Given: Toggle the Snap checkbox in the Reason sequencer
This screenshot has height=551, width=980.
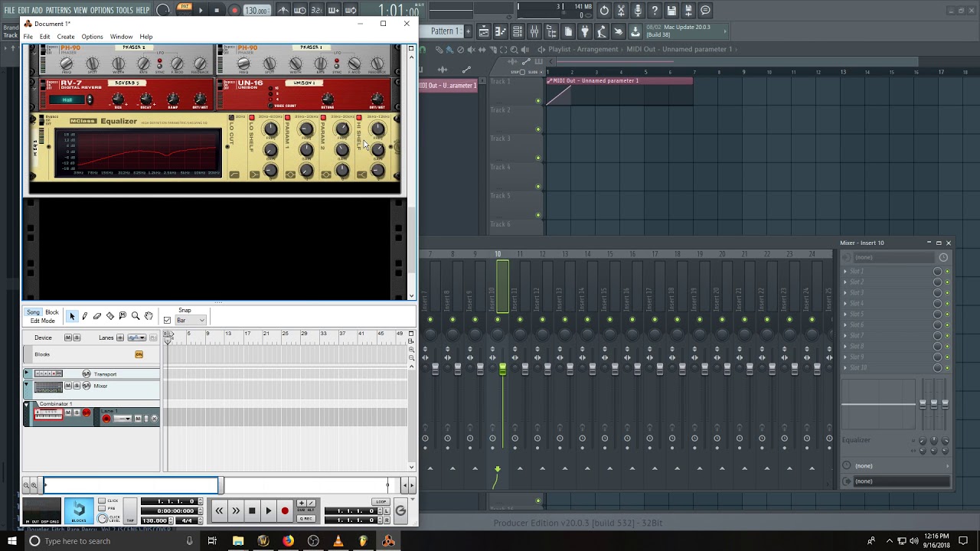Looking at the screenshot, I should coord(167,320).
